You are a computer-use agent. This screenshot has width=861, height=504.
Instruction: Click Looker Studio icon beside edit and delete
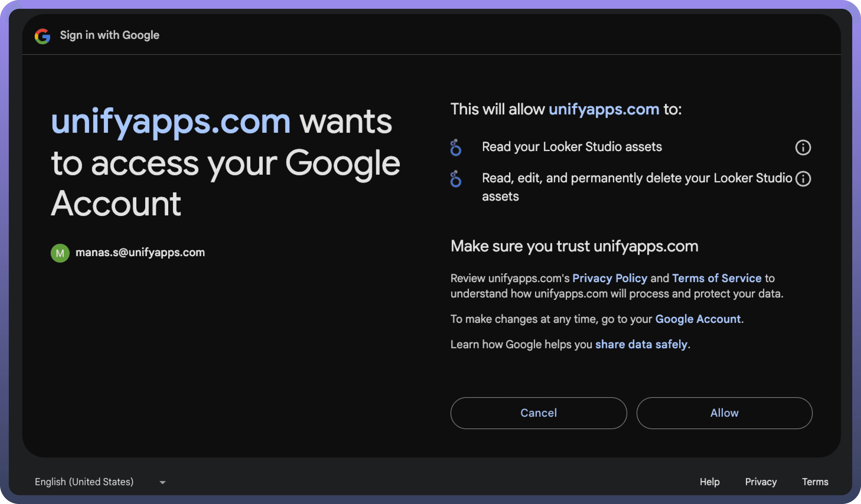click(x=456, y=179)
